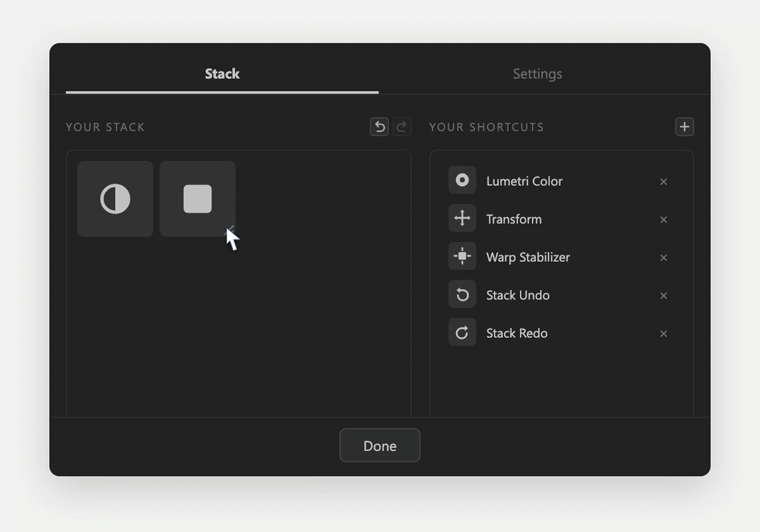Select the Warp Stabilizer shortcut label

coord(528,257)
